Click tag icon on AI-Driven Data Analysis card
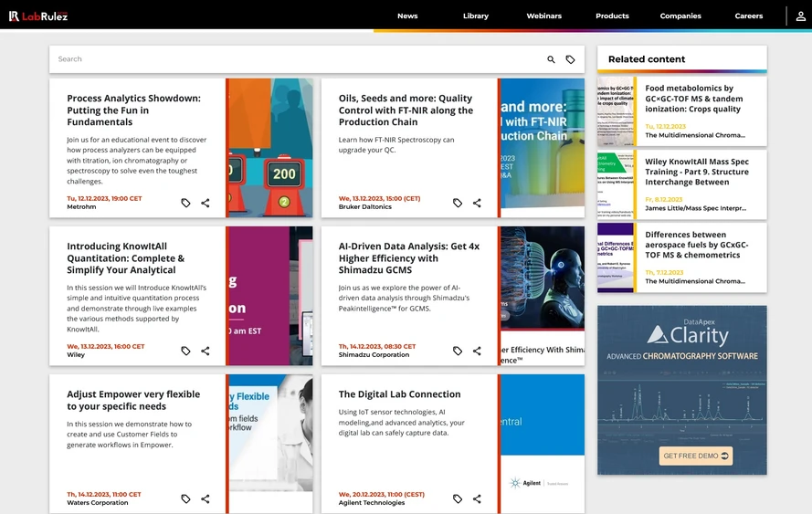This screenshot has width=812, height=514. click(458, 351)
